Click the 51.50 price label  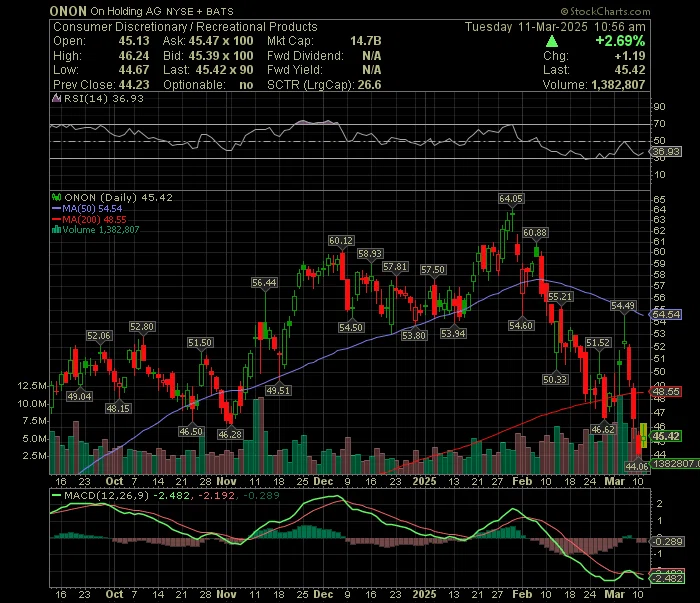coord(200,343)
